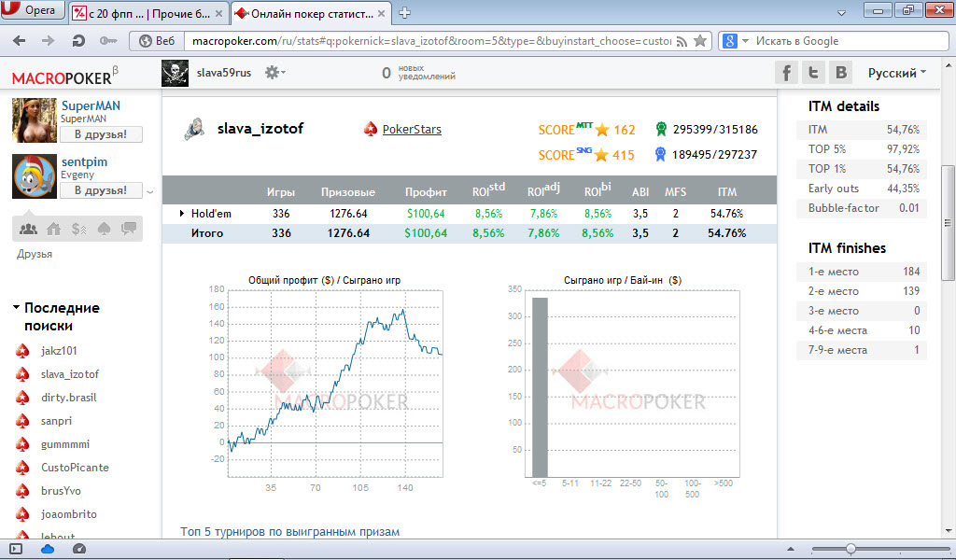956x560 pixels.
Task: Click the PokerStars icon beside dirty.brasil
Action: point(22,398)
